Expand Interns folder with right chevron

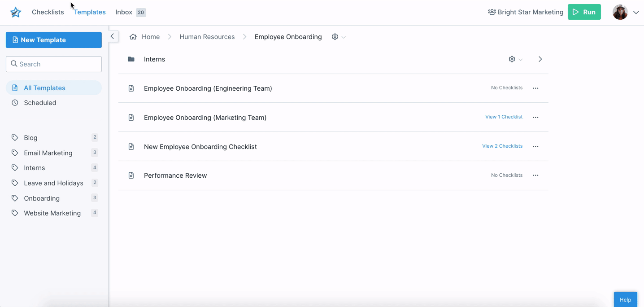coord(540,59)
